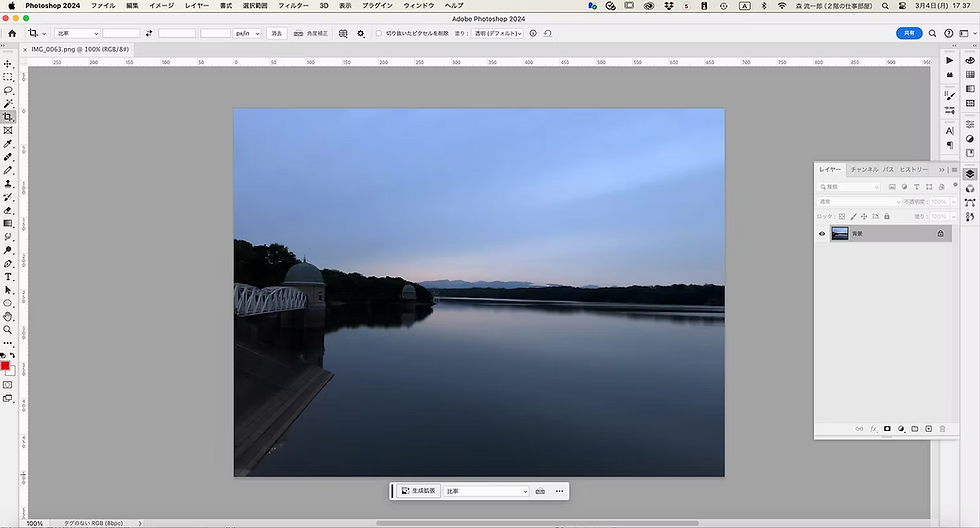Swap width and height ratio values
Viewport: 980px width, 528px height.
point(149,34)
